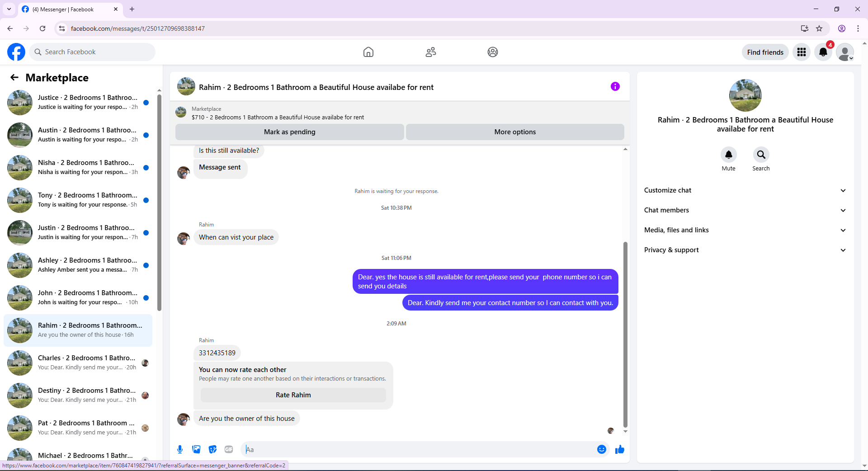
Task: Click install app icon in address bar
Action: tap(805, 28)
